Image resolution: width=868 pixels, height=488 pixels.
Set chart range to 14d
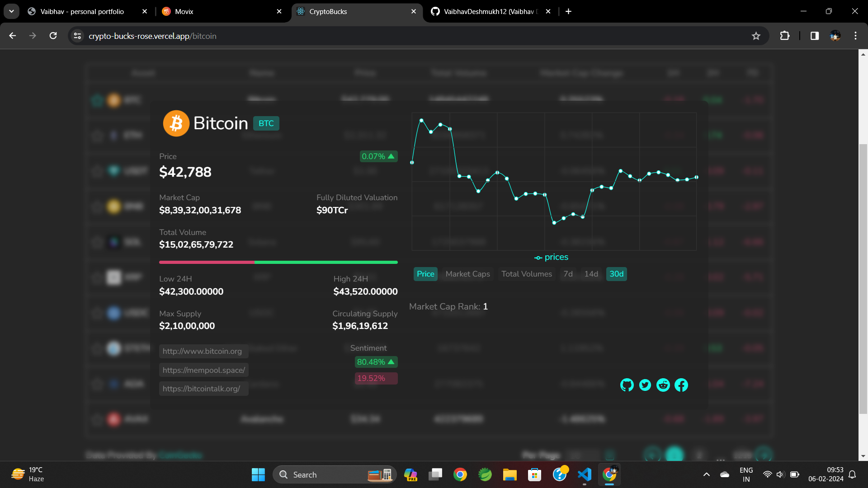click(x=591, y=274)
